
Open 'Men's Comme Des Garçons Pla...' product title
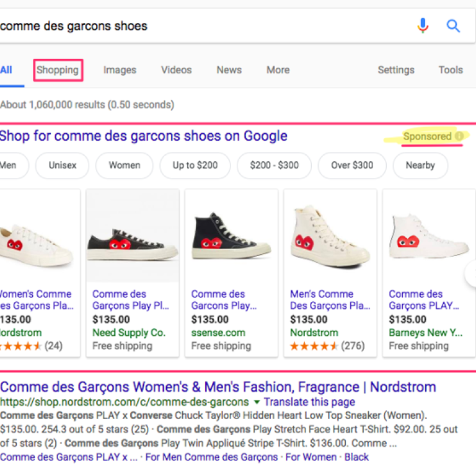[x=330, y=299]
